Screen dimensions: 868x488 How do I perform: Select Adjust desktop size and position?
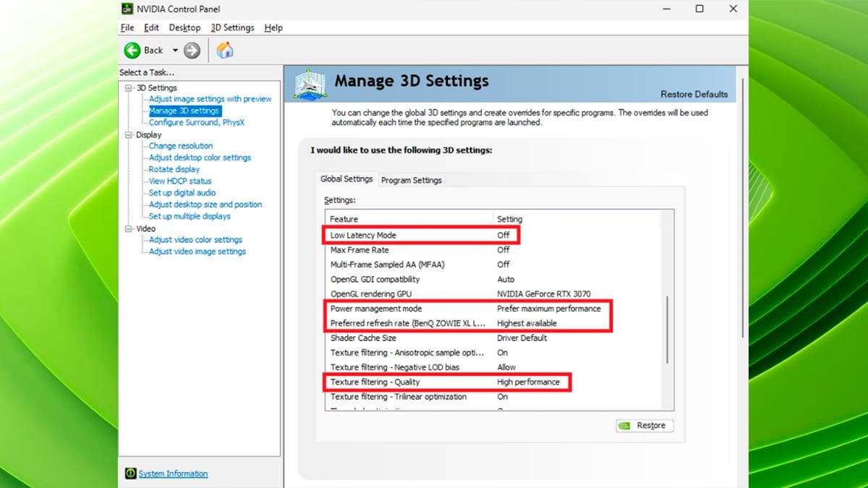(205, 205)
